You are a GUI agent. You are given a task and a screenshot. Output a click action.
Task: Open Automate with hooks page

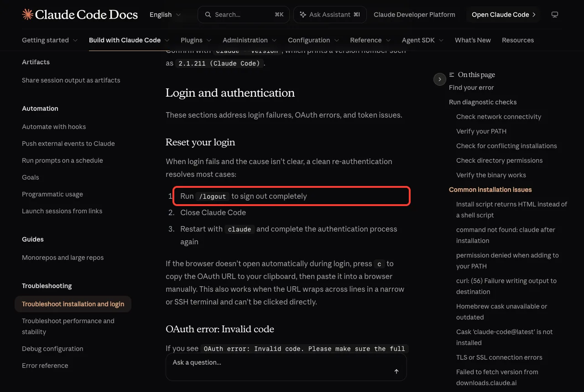pos(54,127)
